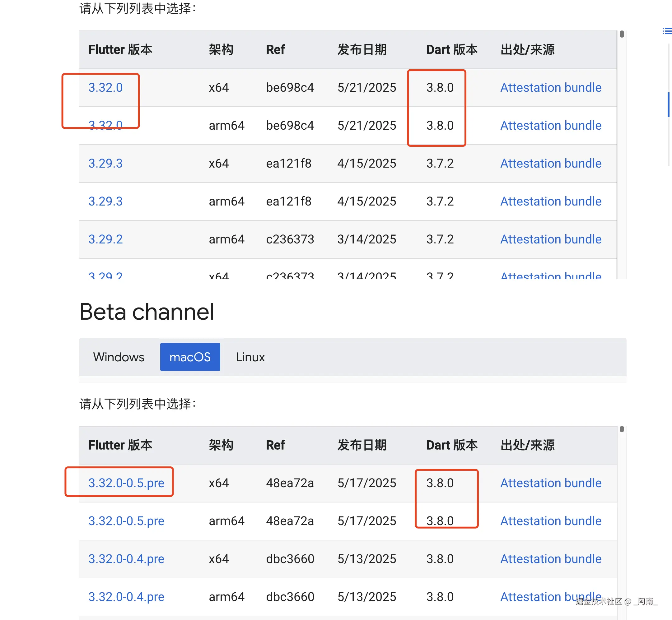
Task: Select the macOS tab in Beta channel
Action: click(190, 357)
